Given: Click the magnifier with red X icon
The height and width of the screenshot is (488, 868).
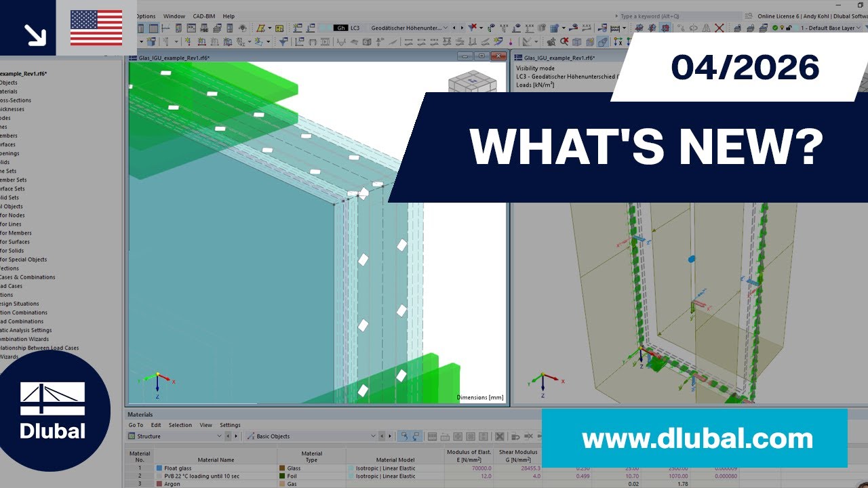Looking at the screenshot, I should click(564, 41).
